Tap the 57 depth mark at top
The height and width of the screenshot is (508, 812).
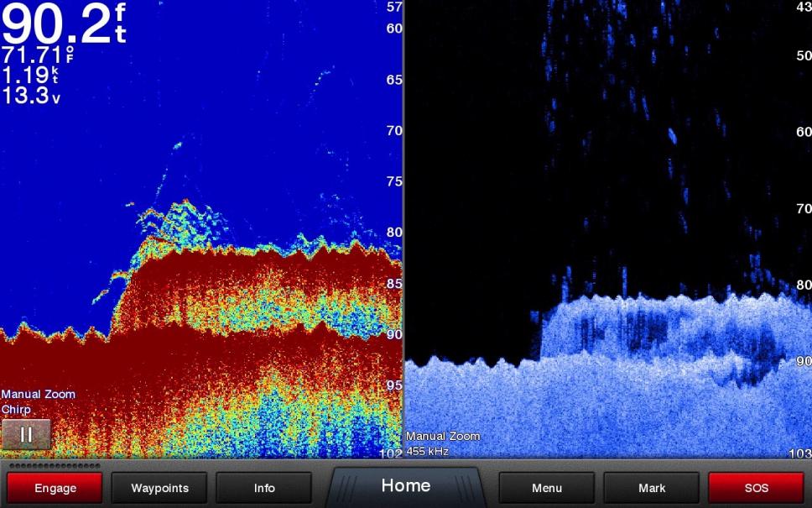(x=394, y=7)
